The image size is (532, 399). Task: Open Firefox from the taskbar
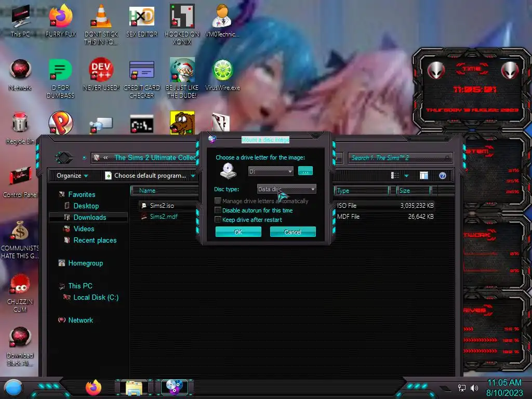tap(94, 387)
